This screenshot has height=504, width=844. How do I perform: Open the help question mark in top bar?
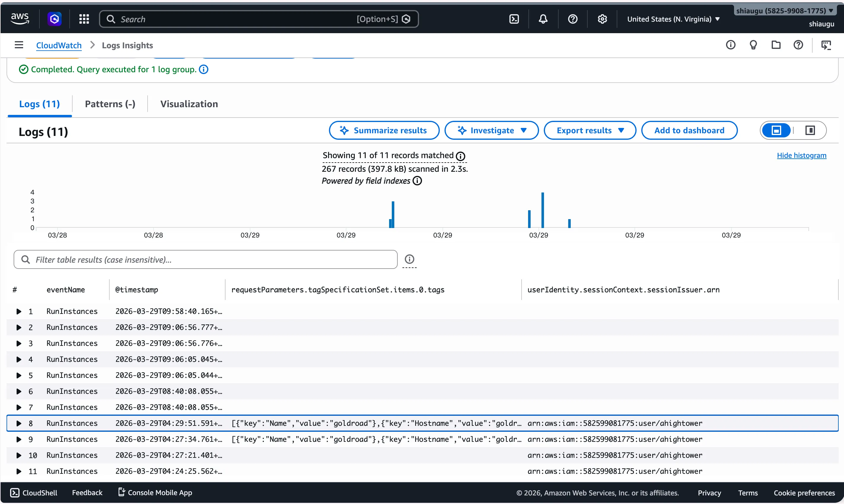[x=573, y=19]
